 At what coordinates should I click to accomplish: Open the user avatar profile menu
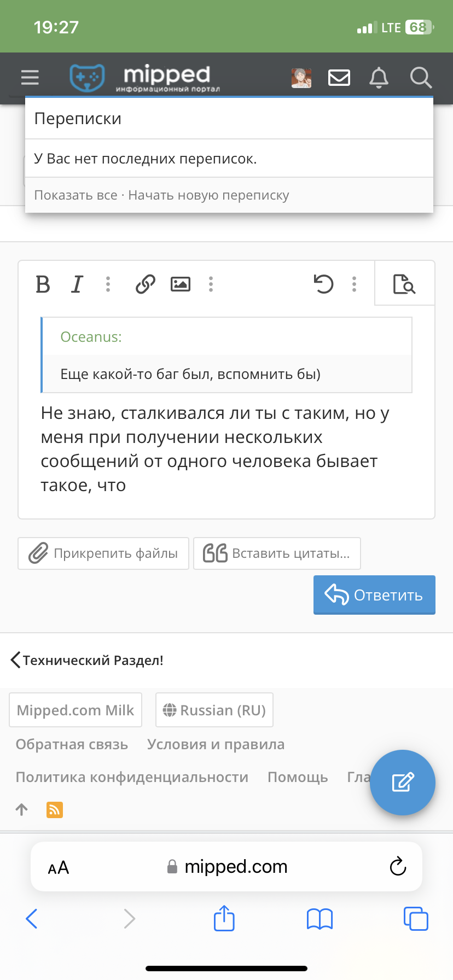coord(301,78)
